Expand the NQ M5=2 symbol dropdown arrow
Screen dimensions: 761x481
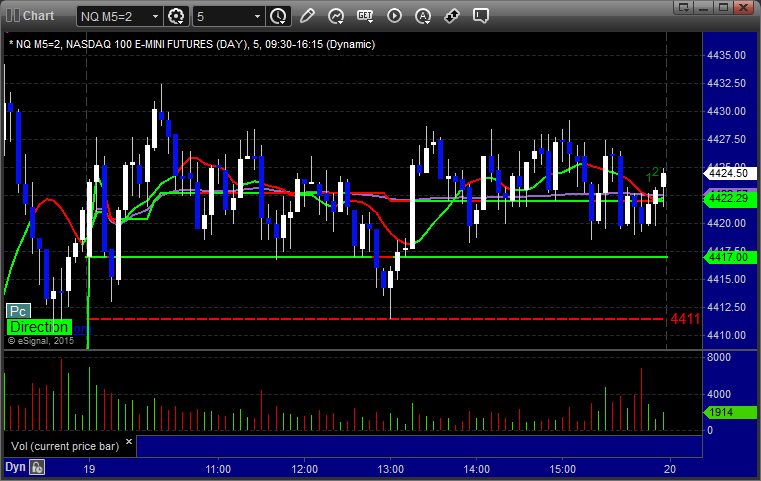point(155,17)
